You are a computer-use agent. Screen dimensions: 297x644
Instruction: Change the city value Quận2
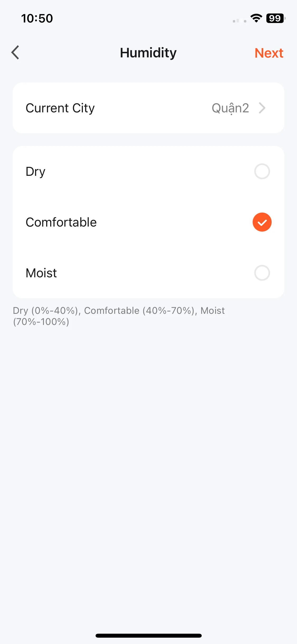230,108
